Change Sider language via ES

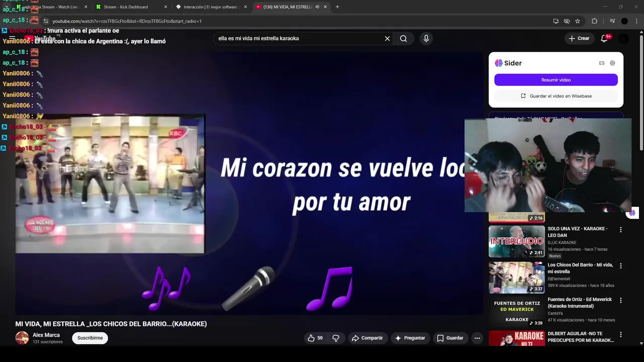pos(602,63)
